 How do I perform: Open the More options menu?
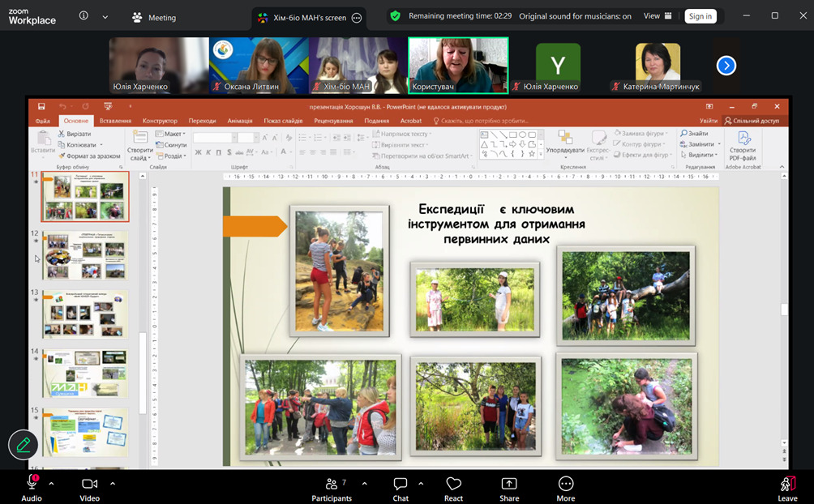(565, 488)
